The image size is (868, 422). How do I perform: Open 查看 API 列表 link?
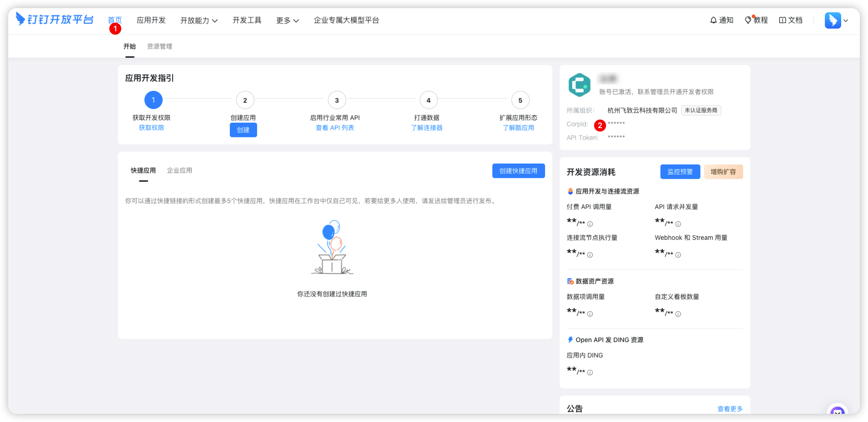335,128
